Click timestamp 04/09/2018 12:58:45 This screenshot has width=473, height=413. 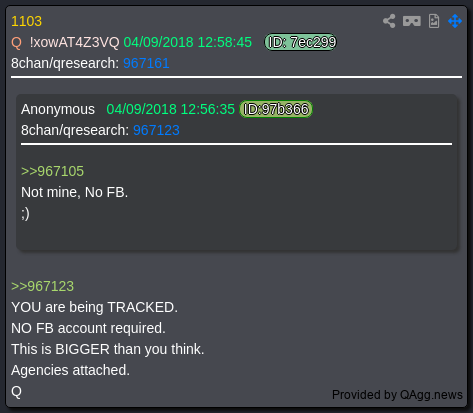click(187, 42)
